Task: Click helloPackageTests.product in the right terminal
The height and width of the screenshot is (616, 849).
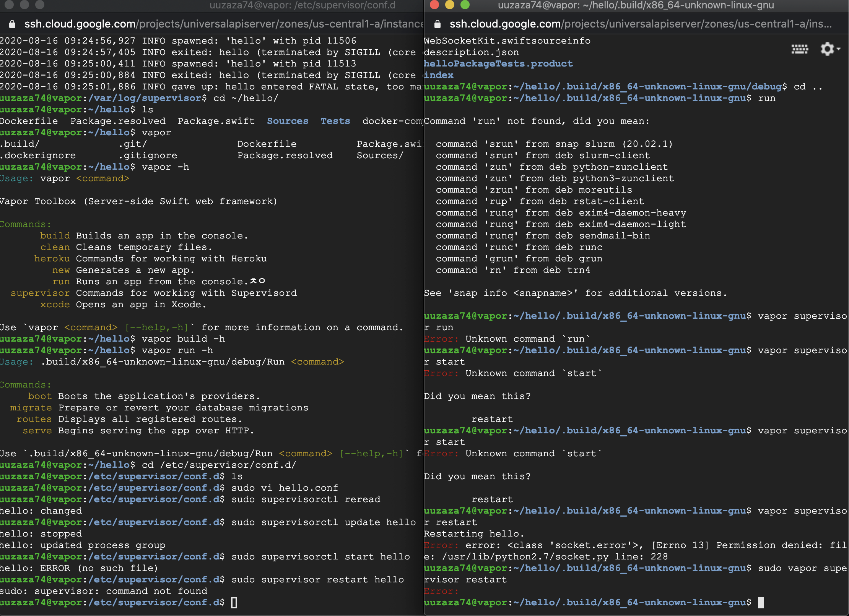Action: click(x=498, y=64)
